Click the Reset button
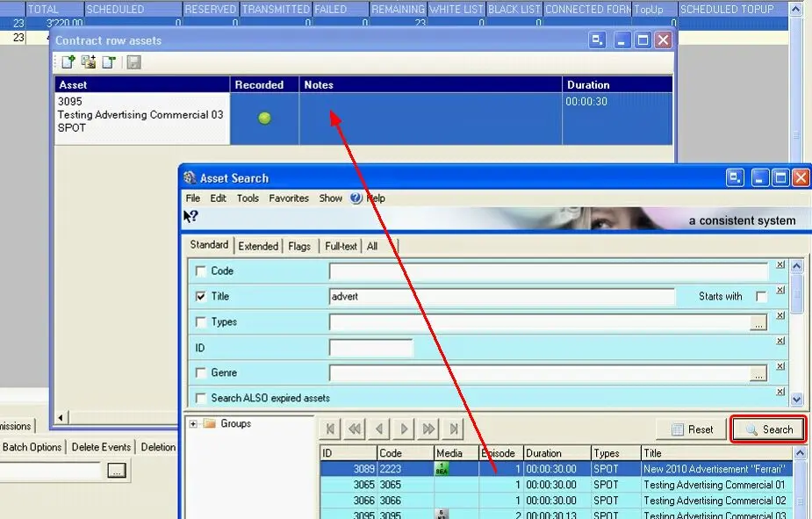 click(692, 429)
